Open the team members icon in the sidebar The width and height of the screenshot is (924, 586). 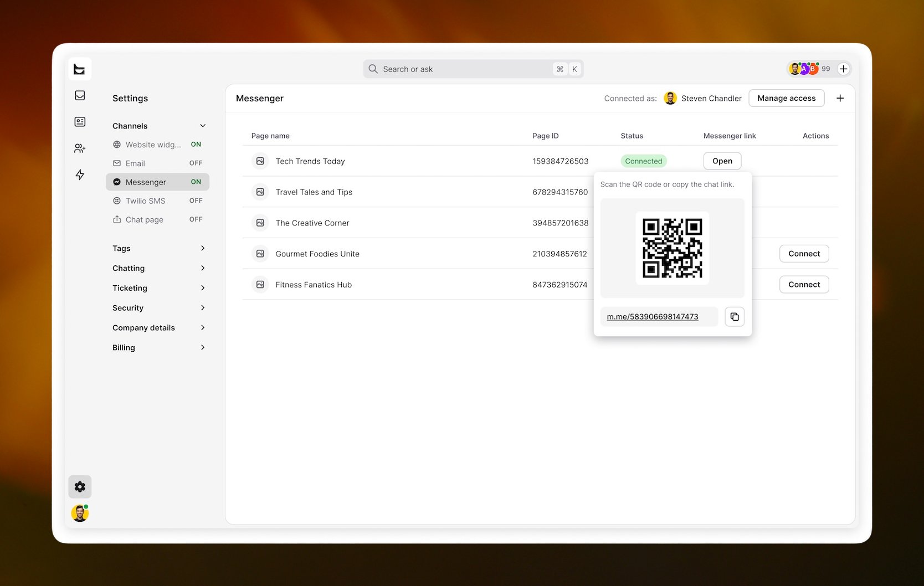(x=80, y=148)
